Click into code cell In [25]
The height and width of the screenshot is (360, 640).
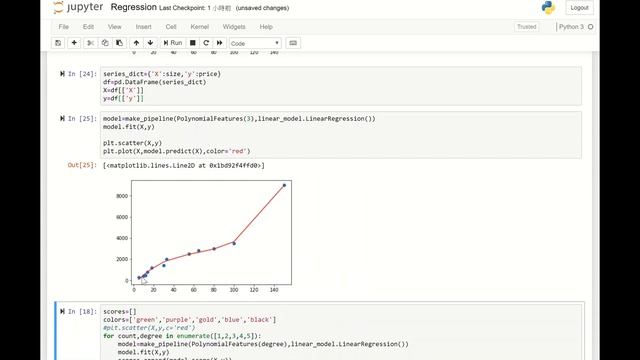341,135
